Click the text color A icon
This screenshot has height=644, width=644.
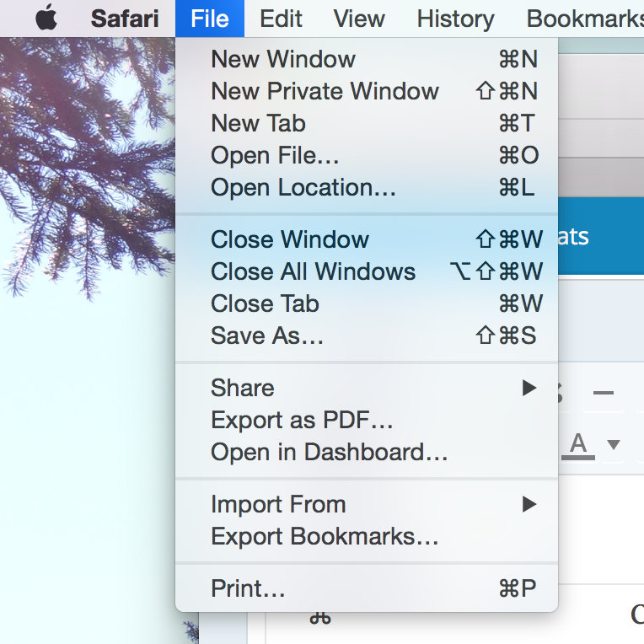[x=578, y=443]
